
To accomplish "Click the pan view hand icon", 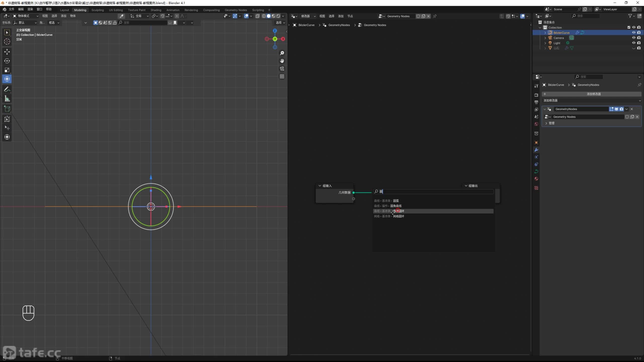I will (x=282, y=61).
